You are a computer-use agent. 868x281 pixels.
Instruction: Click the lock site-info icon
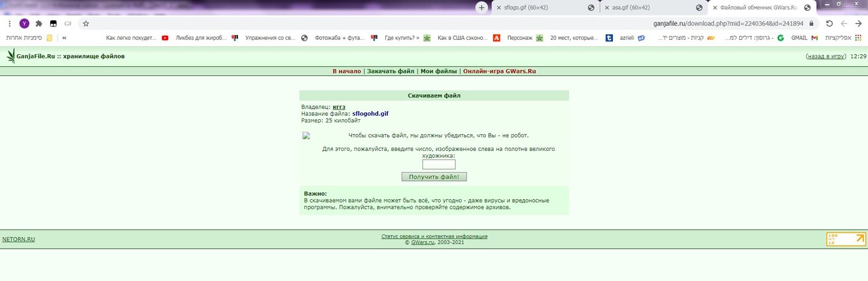pos(811,23)
